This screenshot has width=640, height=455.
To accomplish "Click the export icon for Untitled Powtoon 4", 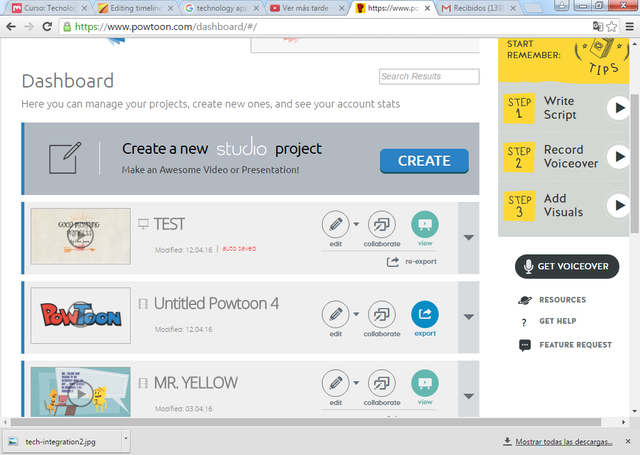I will point(425,314).
